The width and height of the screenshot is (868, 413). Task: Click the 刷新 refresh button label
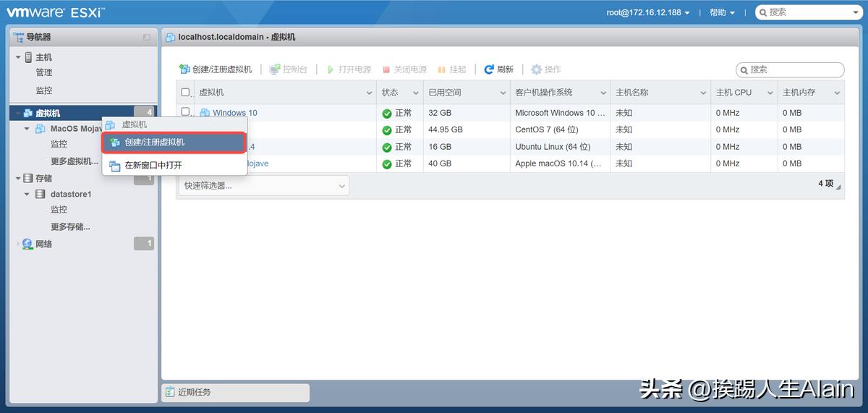[506, 69]
